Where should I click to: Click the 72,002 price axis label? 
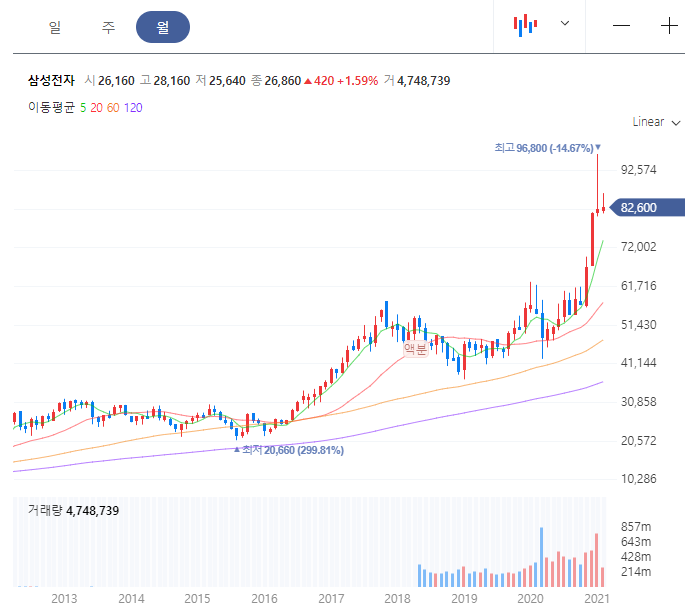[639, 247]
